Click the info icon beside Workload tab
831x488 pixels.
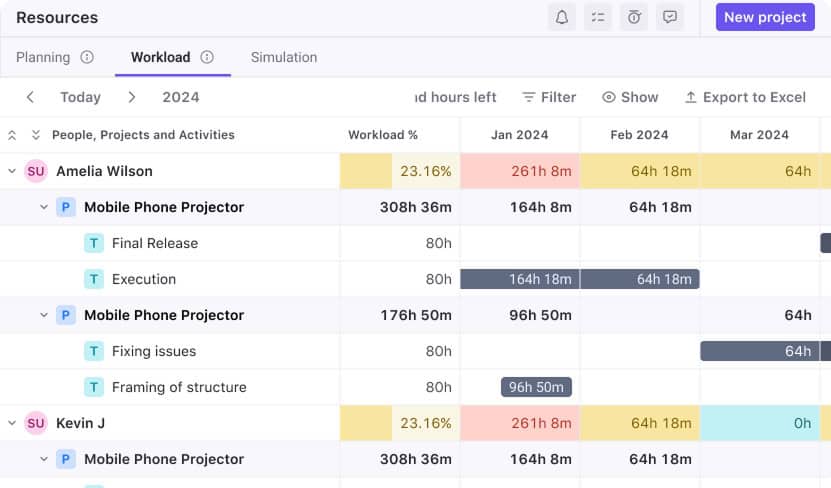click(x=207, y=57)
